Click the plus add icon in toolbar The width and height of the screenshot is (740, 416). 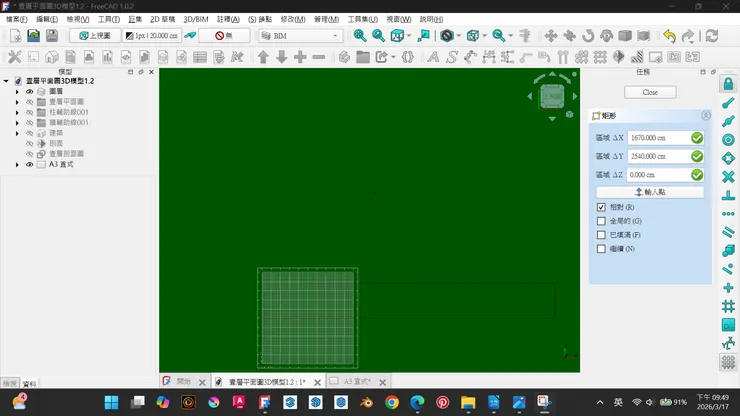(300, 57)
